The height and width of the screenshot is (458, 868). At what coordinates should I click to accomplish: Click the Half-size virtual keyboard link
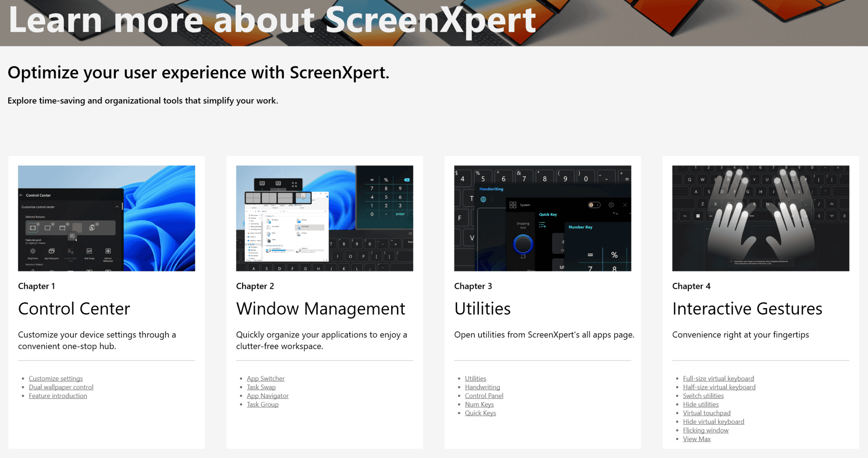719,387
